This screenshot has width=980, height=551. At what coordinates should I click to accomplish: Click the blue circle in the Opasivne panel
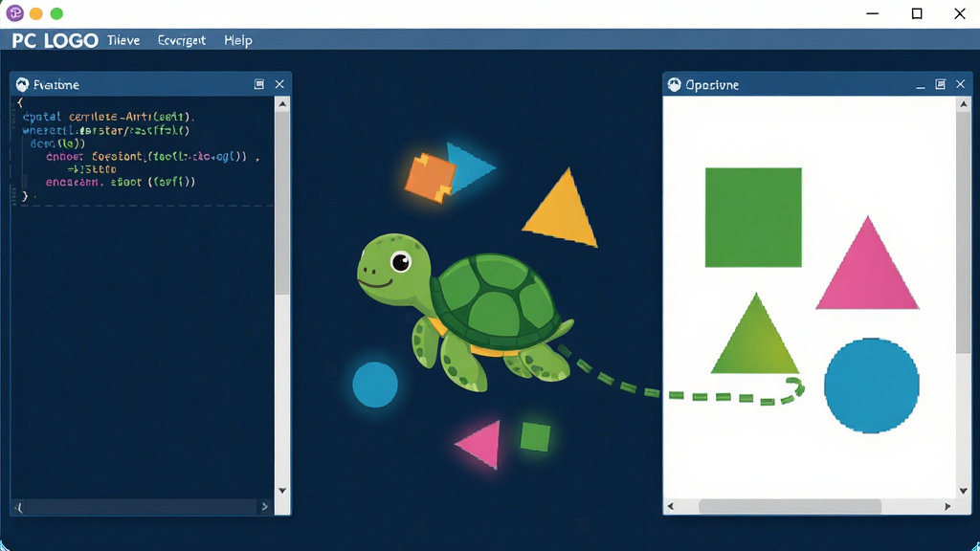point(871,386)
